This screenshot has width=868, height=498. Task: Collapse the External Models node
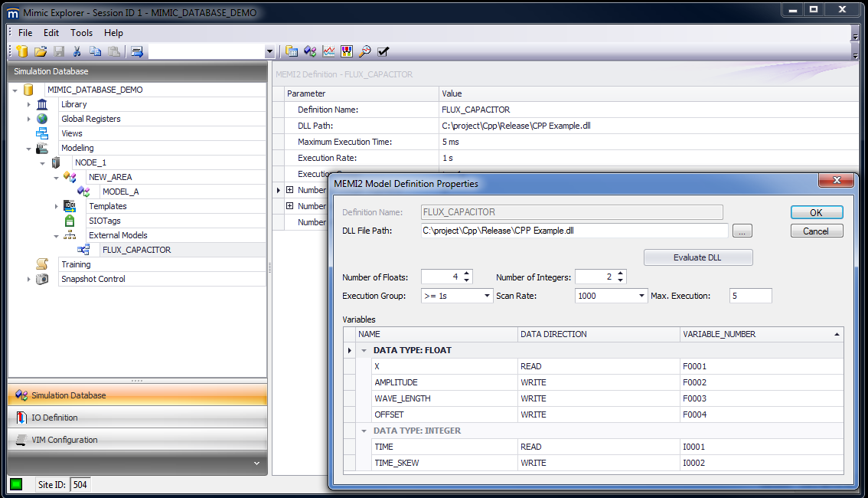click(57, 235)
